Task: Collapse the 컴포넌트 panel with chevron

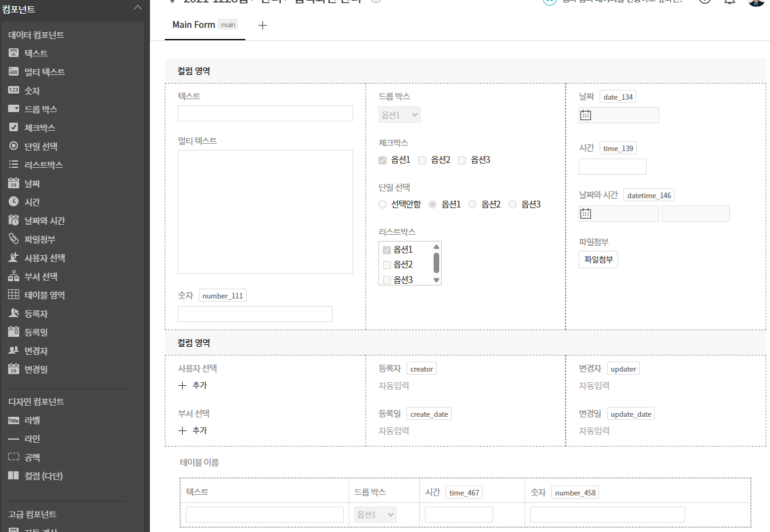Action: click(x=138, y=8)
